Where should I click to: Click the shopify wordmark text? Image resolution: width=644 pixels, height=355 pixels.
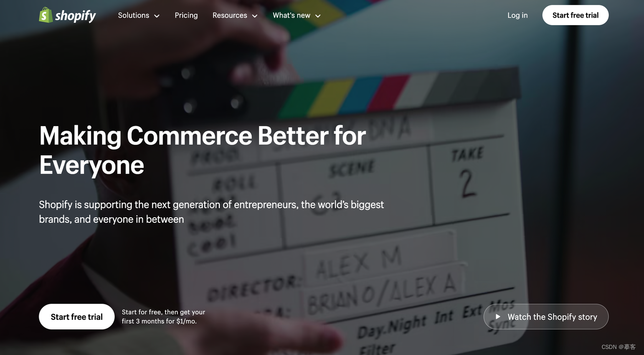(75, 16)
